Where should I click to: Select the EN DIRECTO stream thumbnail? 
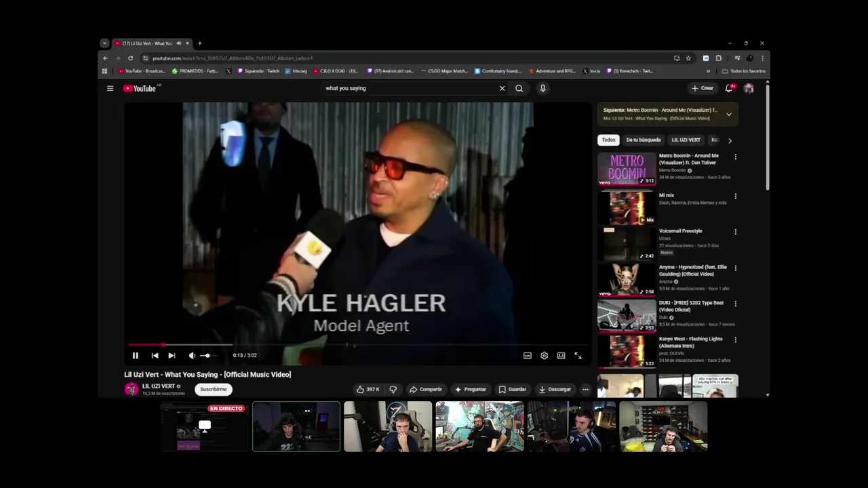point(205,426)
